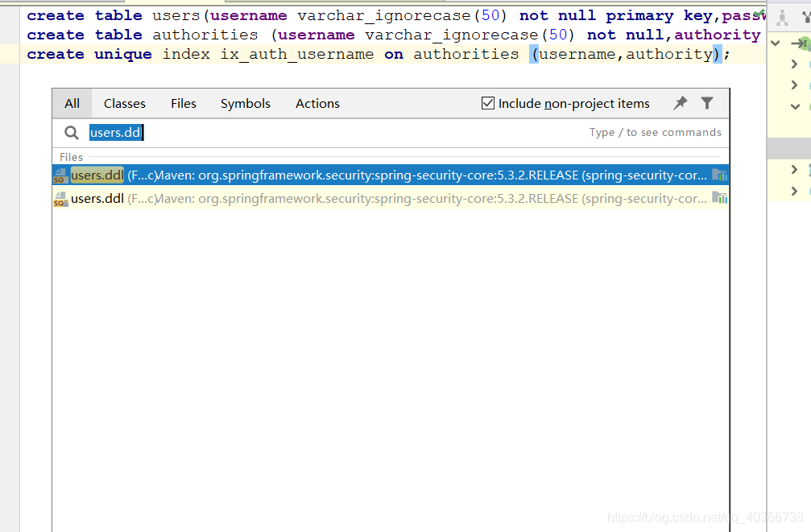This screenshot has width=811, height=532.
Task: Toggle Include non-project items checkbox
Action: coord(487,103)
